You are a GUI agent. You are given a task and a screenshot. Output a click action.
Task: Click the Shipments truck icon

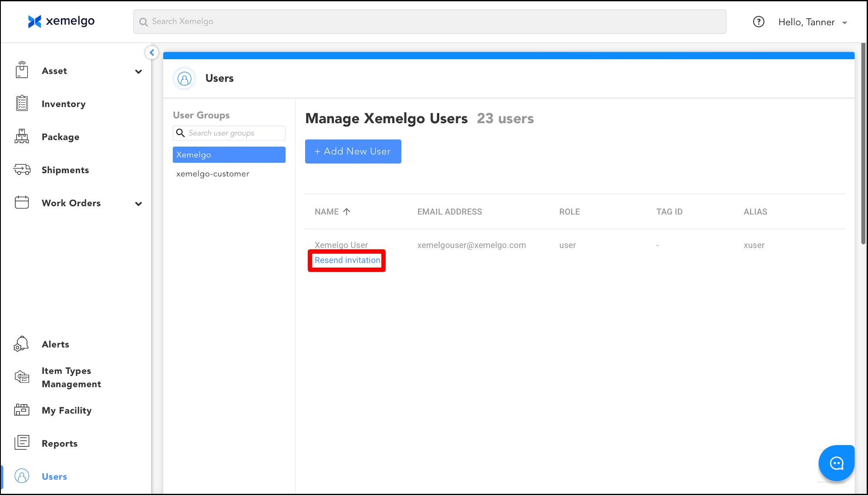coord(22,170)
